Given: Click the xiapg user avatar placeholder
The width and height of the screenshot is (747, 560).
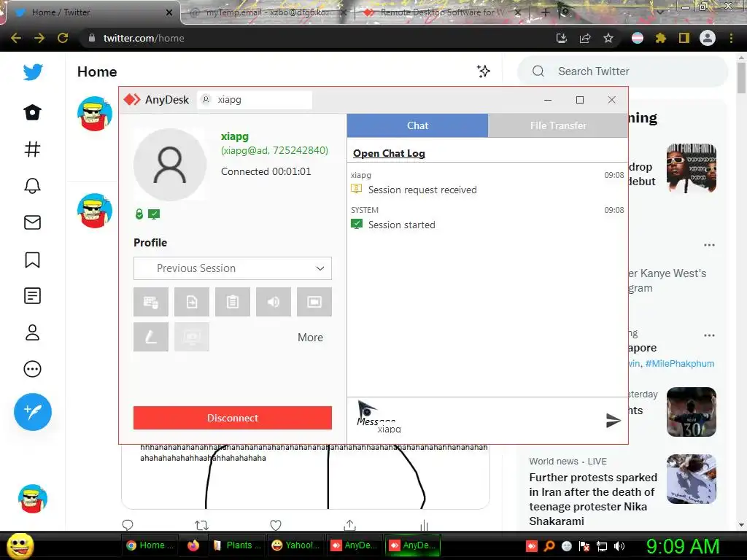Looking at the screenshot, I should point(170,165).
